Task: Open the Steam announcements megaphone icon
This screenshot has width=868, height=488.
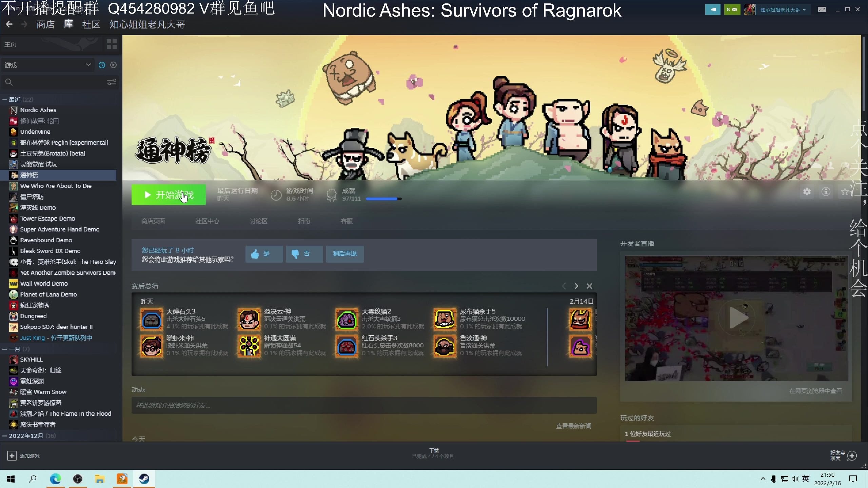Action: pyautogui.click(x=713, y=9)
